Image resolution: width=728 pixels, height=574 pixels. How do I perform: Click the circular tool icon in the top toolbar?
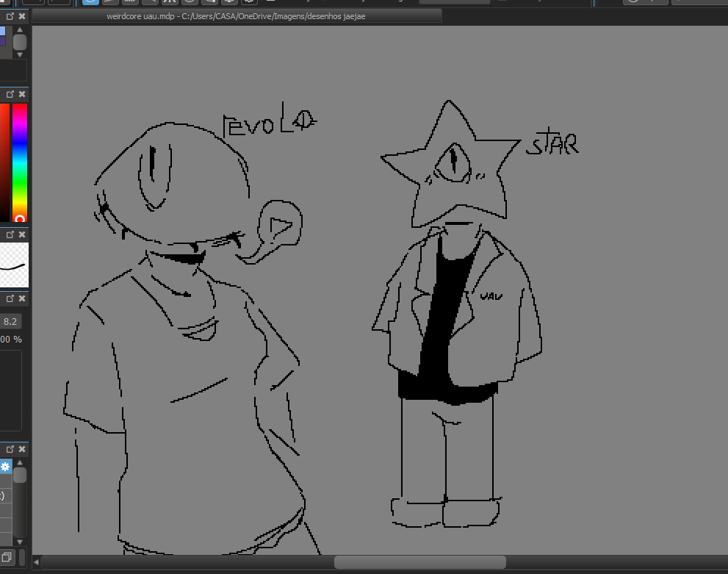pyautogui.click(x=190, y=2)
